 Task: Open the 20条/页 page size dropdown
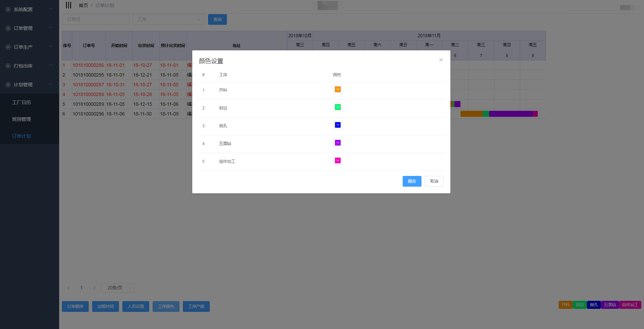(118, 288)
